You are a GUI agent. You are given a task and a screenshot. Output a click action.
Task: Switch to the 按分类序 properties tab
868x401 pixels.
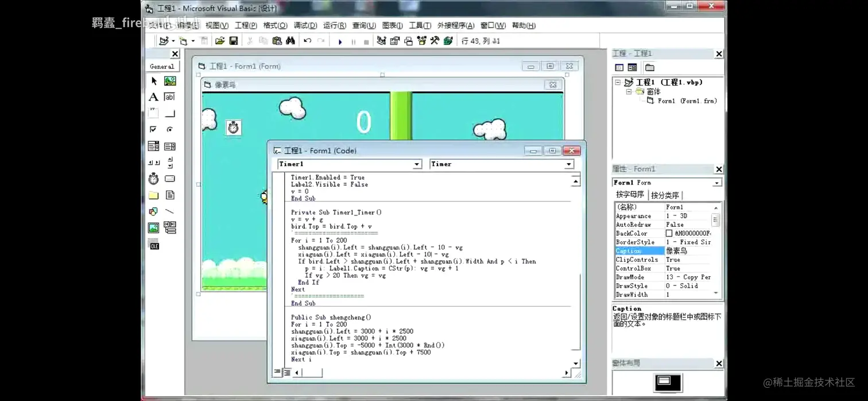[x=665, y=195]
